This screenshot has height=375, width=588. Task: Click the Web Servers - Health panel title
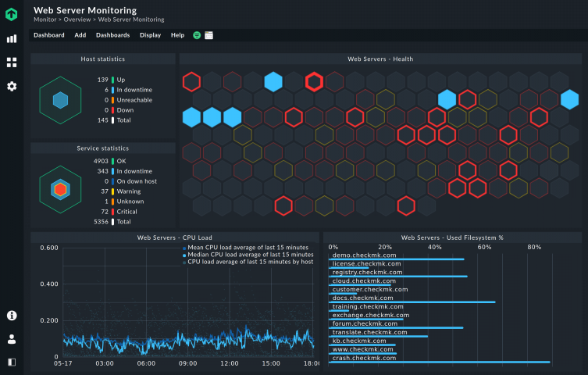[380, 59]
